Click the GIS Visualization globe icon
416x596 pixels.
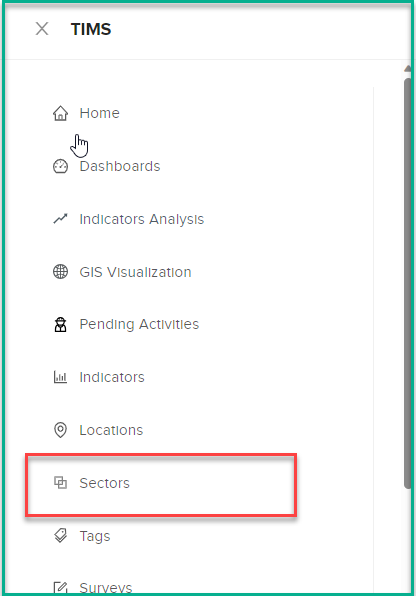click(60, 272)
